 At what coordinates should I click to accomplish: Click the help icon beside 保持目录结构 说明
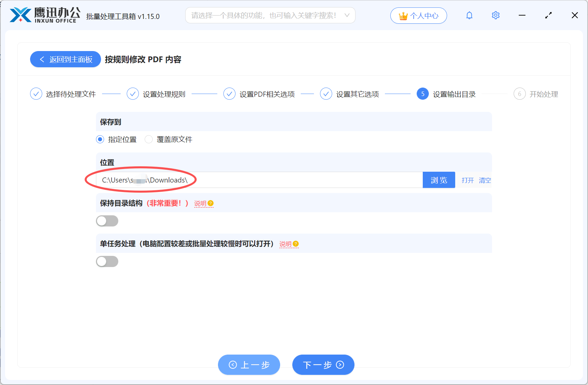(x=211, y=203)
